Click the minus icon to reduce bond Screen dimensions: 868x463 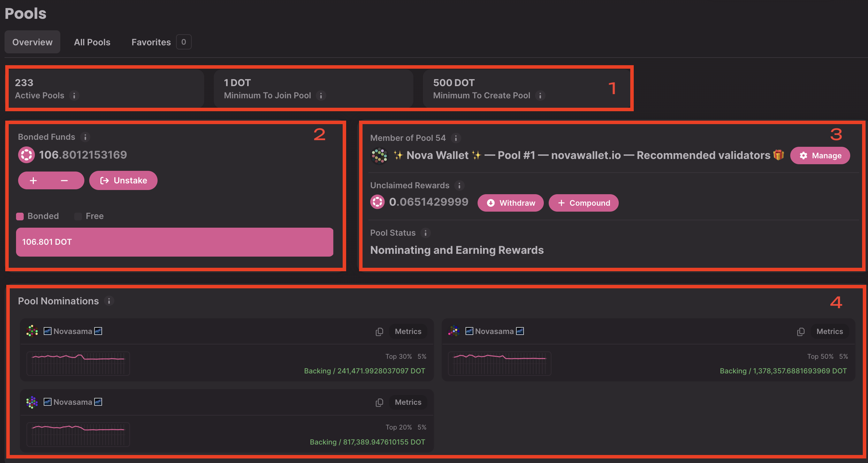pos(64,181)
